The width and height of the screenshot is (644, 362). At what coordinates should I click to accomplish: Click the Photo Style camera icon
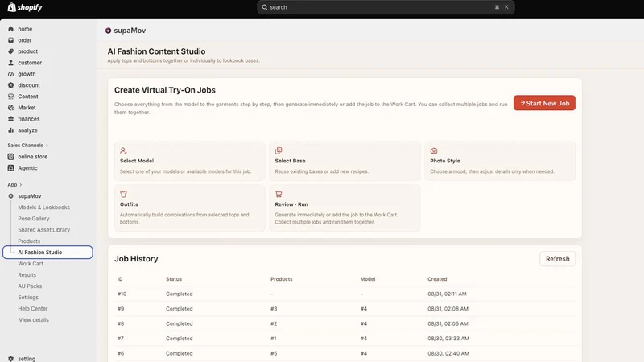click(434, 150)
